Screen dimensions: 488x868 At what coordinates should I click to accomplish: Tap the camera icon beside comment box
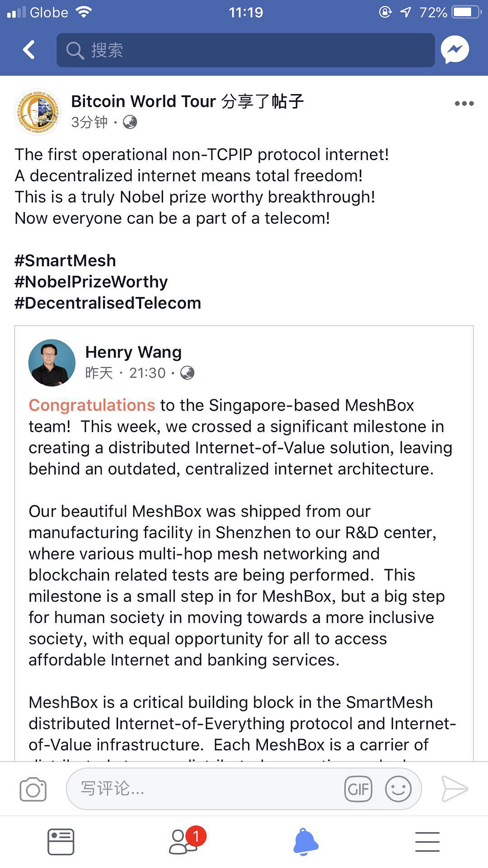coord(33,789)
